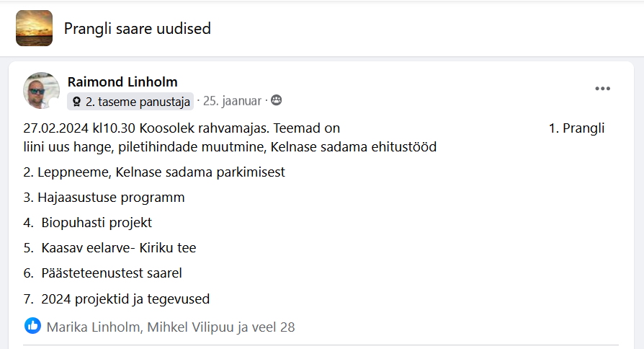Viewport: 644px width, 349px height.
Task: Open the Prangli saare uudised group title
Action: [x=137, y=29]
